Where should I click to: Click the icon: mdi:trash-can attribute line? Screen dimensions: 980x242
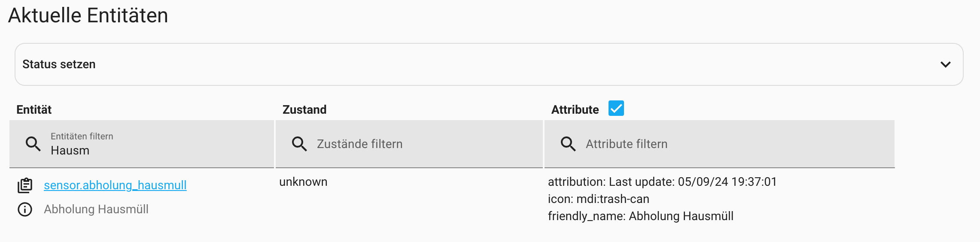pyautogui.click(x=598, y=199)
